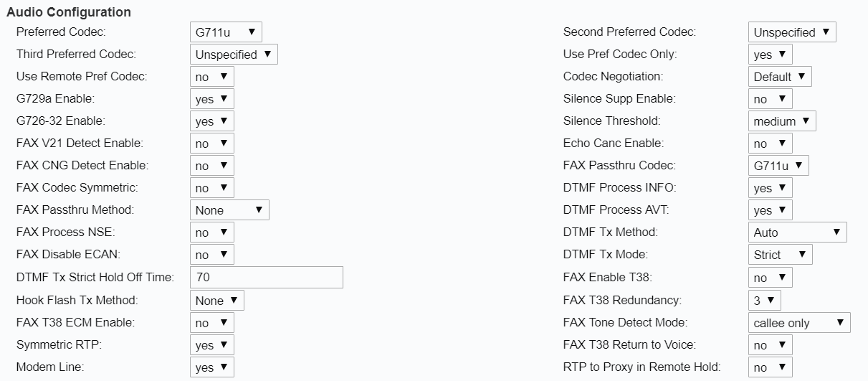Open FAX Passthru Method dropdown
868x381 pixels.
229,210
